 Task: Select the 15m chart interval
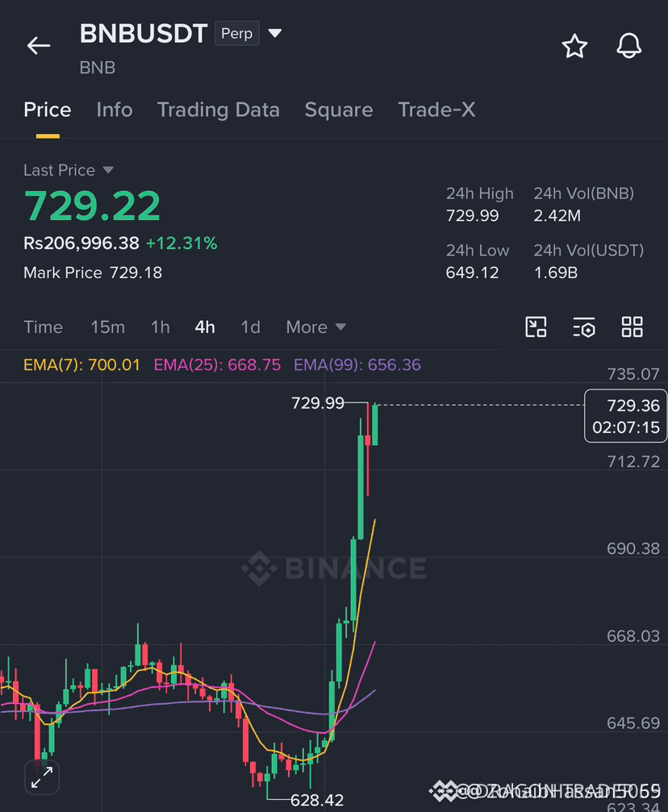(108, 327)
